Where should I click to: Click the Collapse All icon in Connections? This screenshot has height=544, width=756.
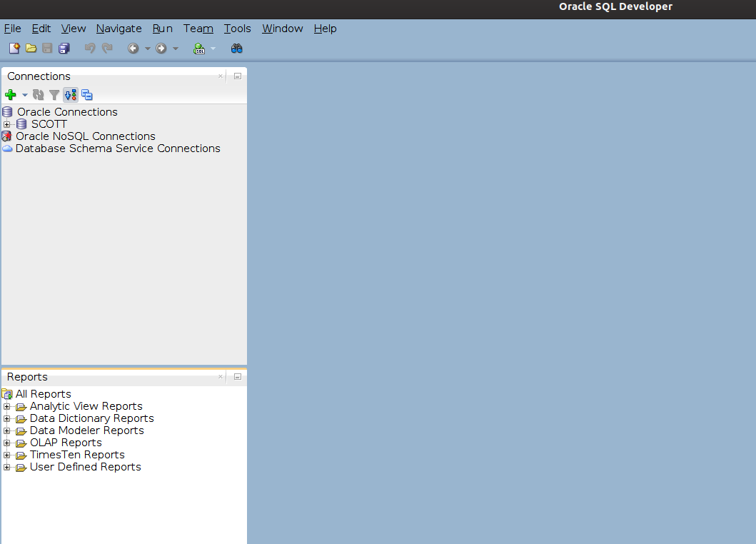tap(87, 95)
